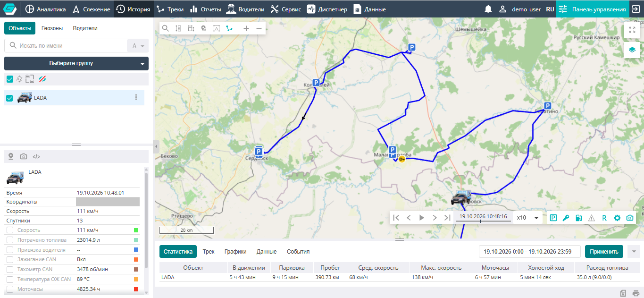
Task: Uncheck the LADA object checkbox
Action: [x=9, y=98]
